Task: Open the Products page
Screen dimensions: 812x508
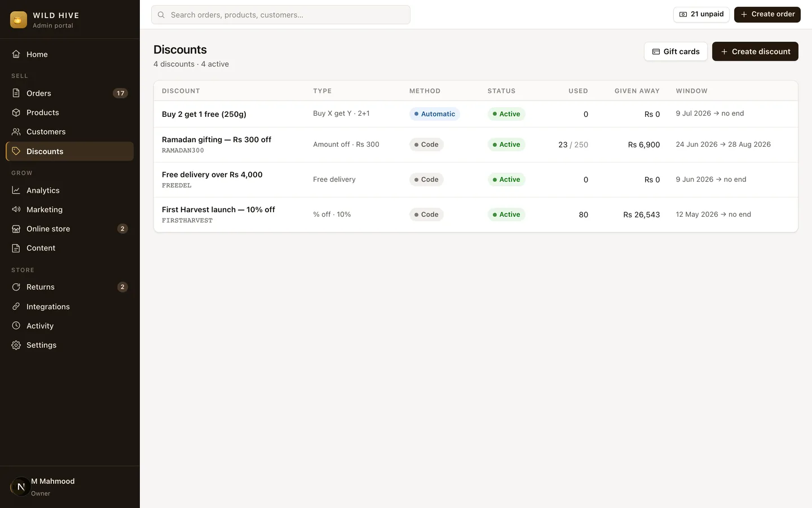Action: (70, 112)
